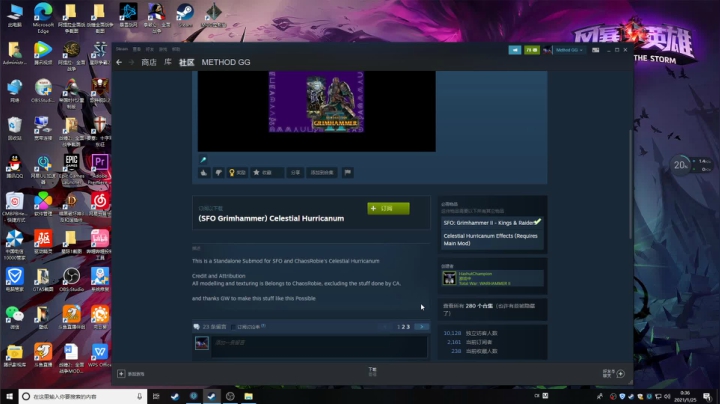The image size is (720, 404).
Task: Subscribe with the green 订阅 button
Action: tap(388, 208)
